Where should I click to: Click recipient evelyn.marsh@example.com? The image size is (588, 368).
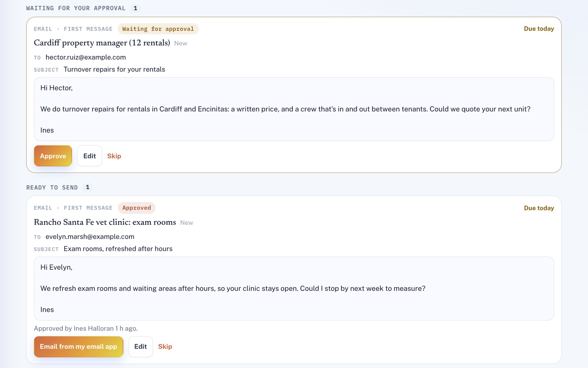(x=90, y=237)
